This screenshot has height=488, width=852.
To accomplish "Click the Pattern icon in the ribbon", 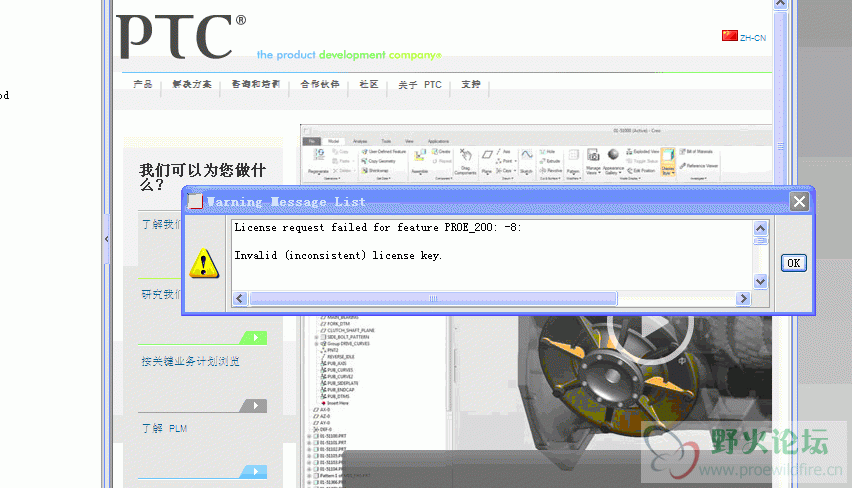I will point(573,155).
